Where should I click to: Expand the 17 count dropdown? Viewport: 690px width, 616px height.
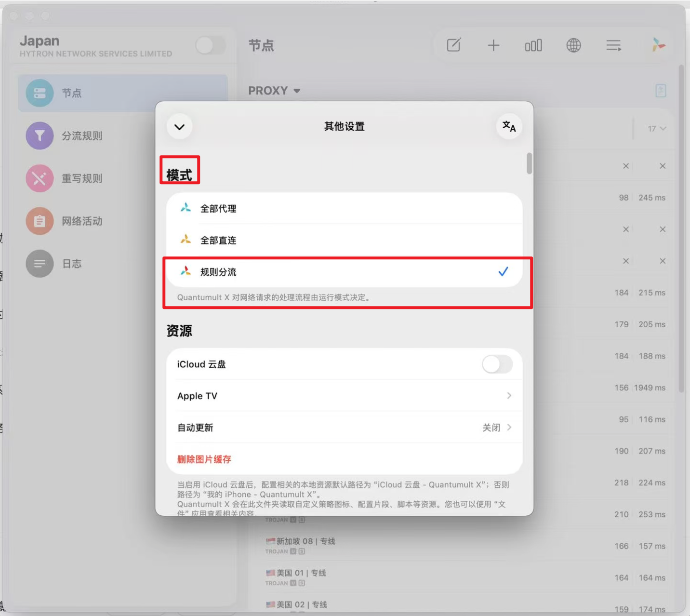tap(657, 129)
